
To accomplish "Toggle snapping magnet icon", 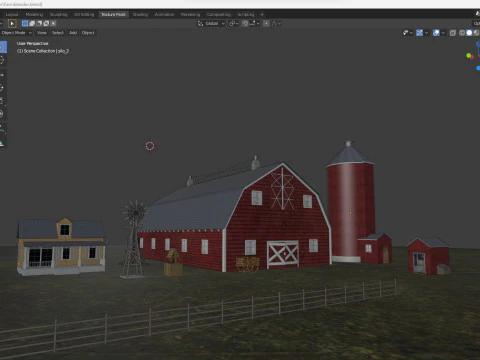I will click(x=245, y=23).
